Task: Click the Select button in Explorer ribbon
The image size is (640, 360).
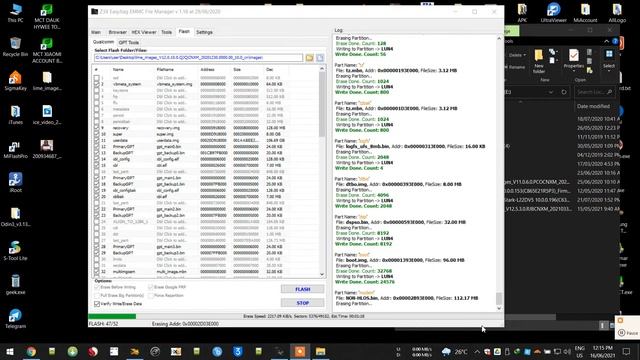Action: [x=609, y=59]
